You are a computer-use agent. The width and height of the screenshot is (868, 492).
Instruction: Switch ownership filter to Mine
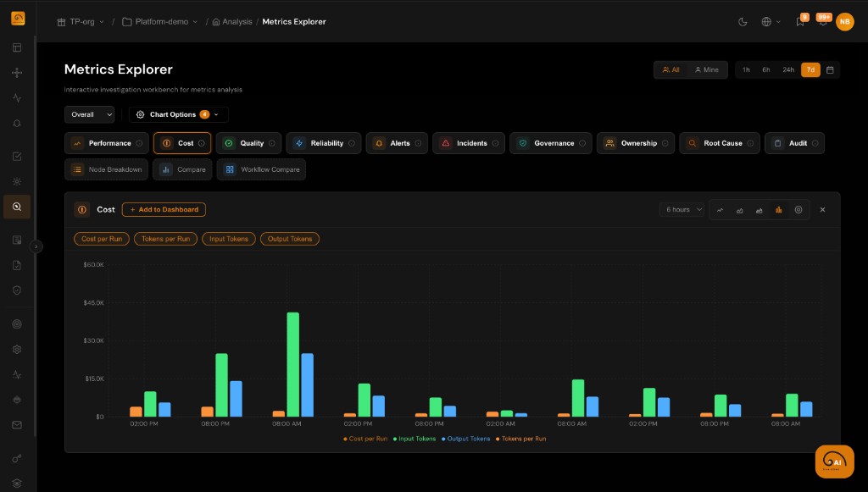click(707, 69)
